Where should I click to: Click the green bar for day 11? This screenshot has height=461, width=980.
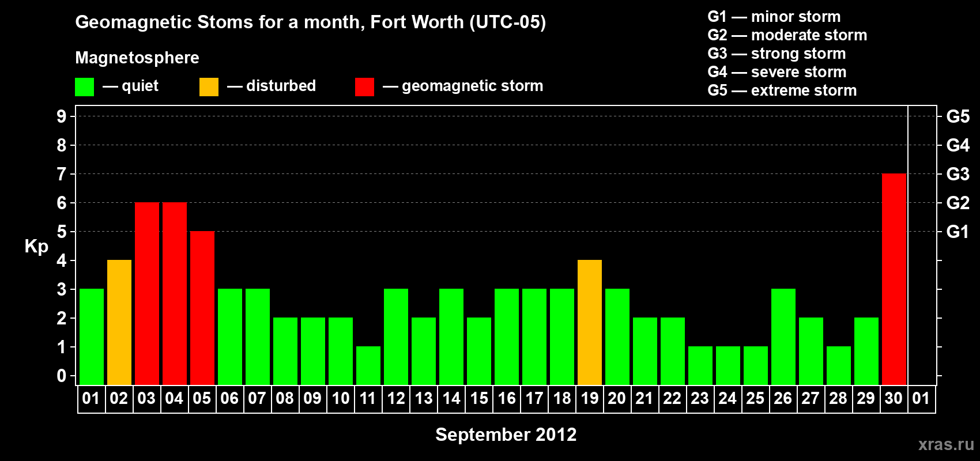[368, 365]
